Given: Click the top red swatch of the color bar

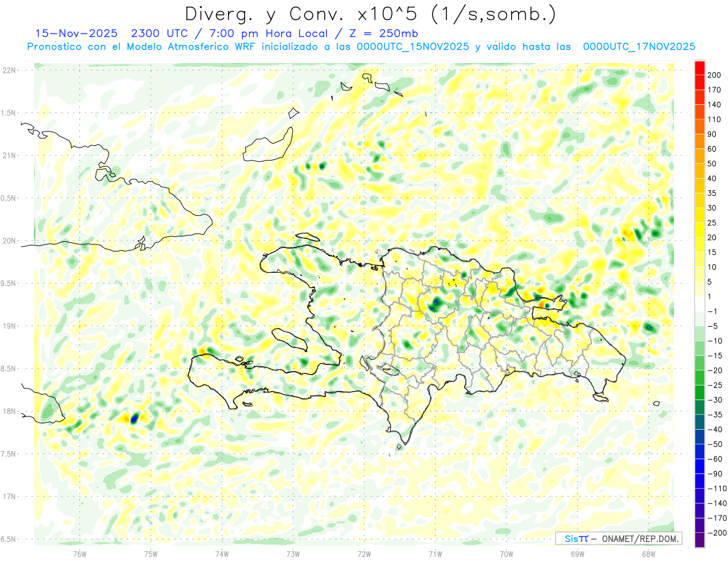Looking at the screenshot, I should (699, 67).
